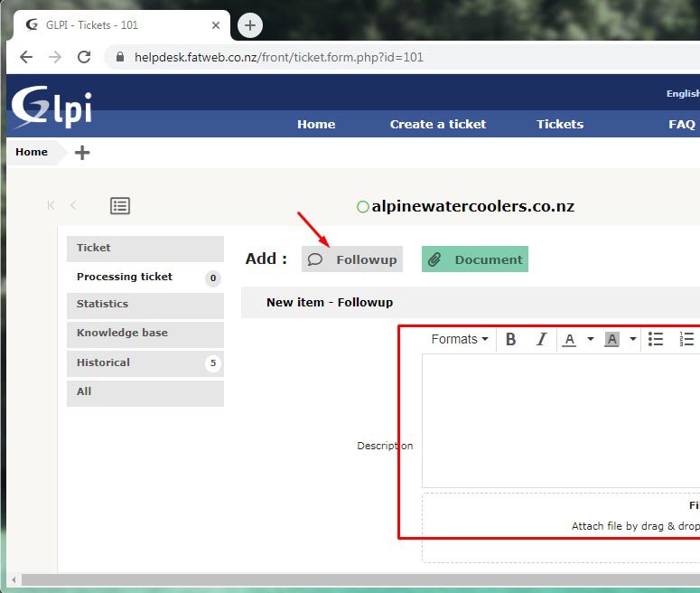Open the Formats dropdown

pyautogui.click(x=459, y=339)
